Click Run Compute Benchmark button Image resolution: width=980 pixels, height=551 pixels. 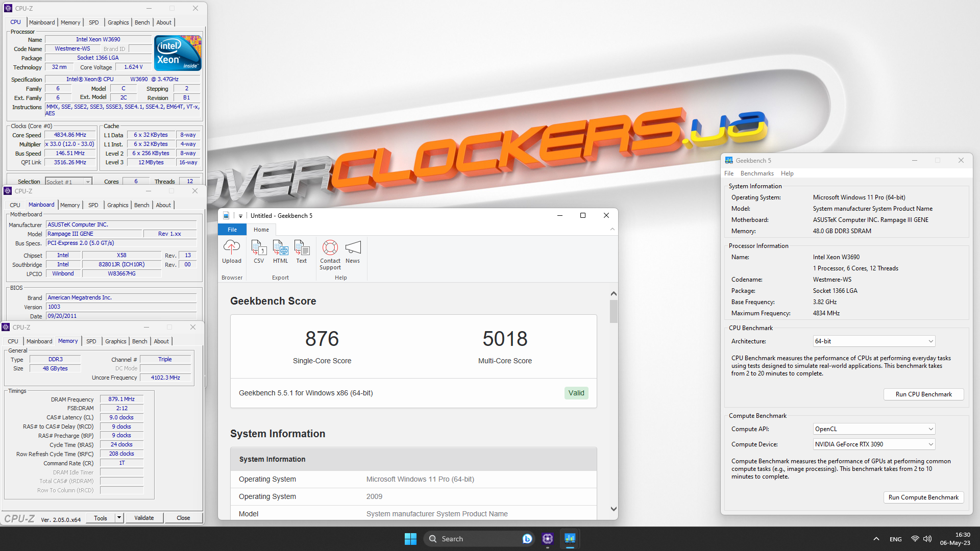pyautogui.click(x=923, y=497)
